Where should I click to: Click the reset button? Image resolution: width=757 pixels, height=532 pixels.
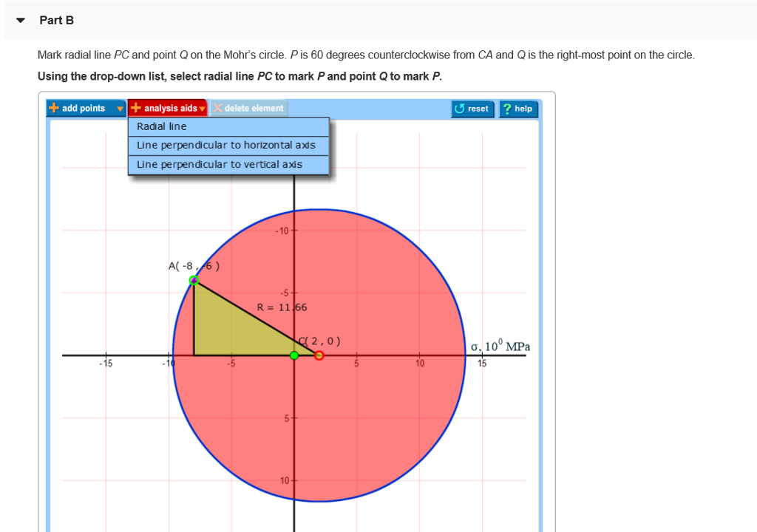point(472,108)
